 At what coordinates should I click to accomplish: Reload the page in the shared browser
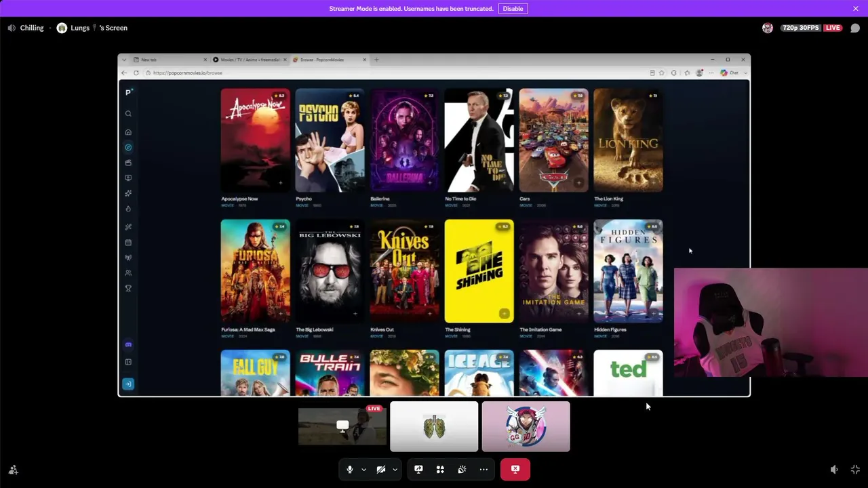[x=136, y=73]
